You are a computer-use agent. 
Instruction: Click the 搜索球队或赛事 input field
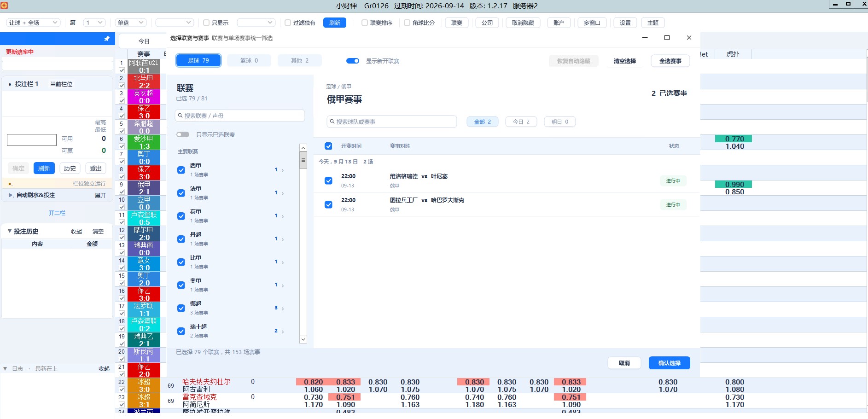(392, 122)
